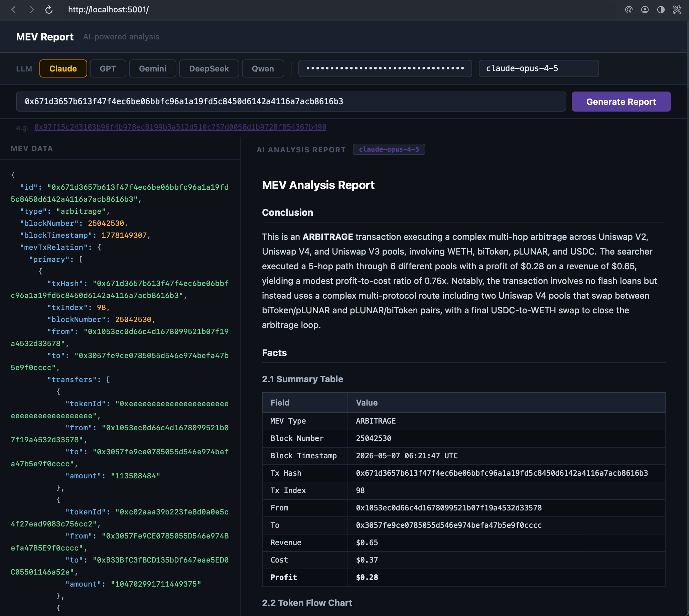Viewport: 689px width, 616px height.
Task: Go back with browser back arrow
Action: pyautogui.click(x=14, y=9)
